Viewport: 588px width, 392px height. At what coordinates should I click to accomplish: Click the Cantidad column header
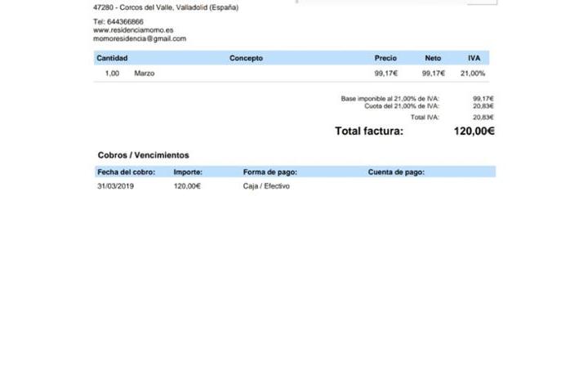click(x=112, y=58)
